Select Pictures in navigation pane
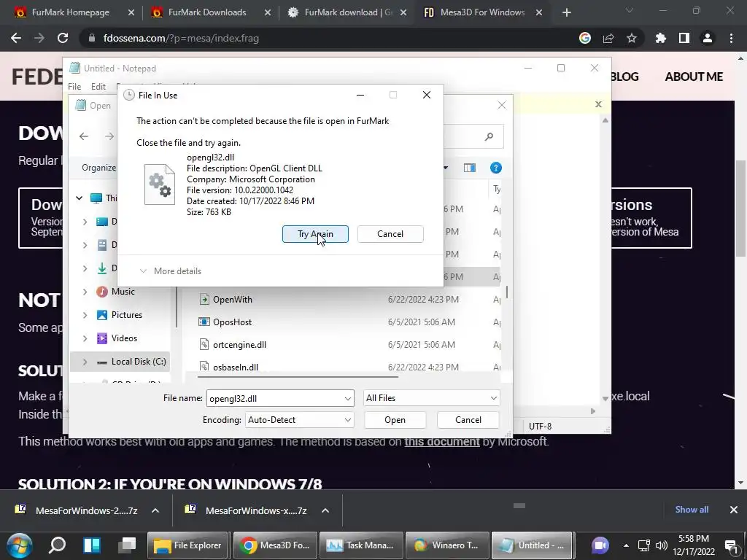The width and height of the screenshot is (747, 560). [126, 315]
